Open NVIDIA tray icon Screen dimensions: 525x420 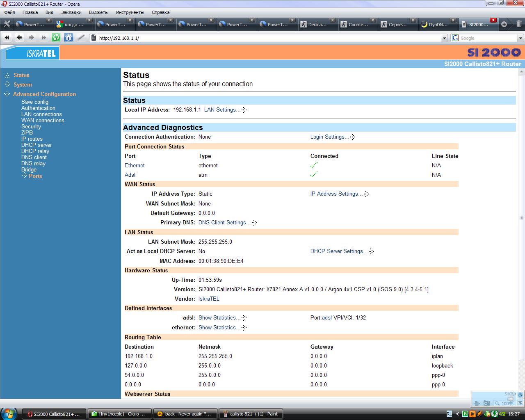[x=501, y=414]
